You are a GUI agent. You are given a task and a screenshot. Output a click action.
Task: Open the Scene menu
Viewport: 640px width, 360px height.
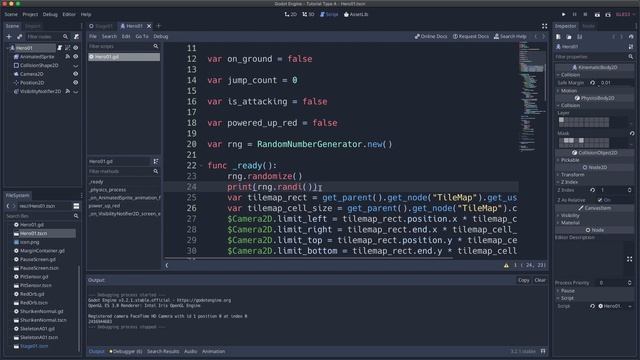[x=11, y=14]
